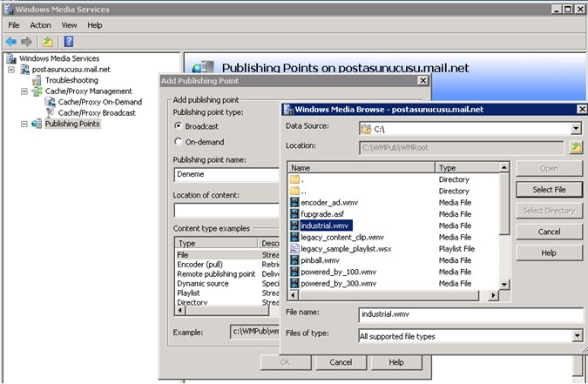Click Cancel in the Add Publishing Point dialog

[341, 361]
